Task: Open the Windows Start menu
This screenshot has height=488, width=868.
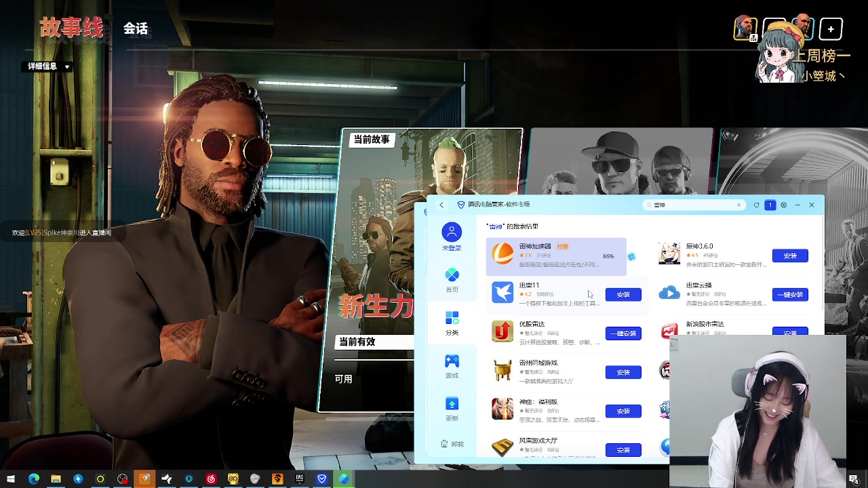Action: (x=11, y=479)
